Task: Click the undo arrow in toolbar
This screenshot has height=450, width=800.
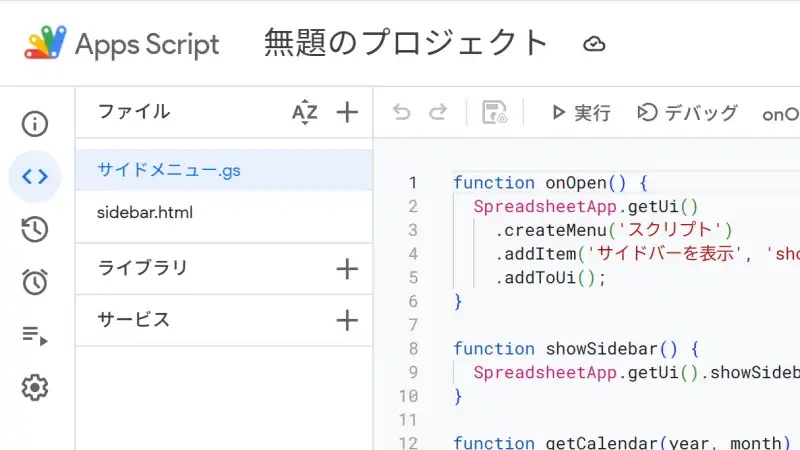Action: [402, 112]
